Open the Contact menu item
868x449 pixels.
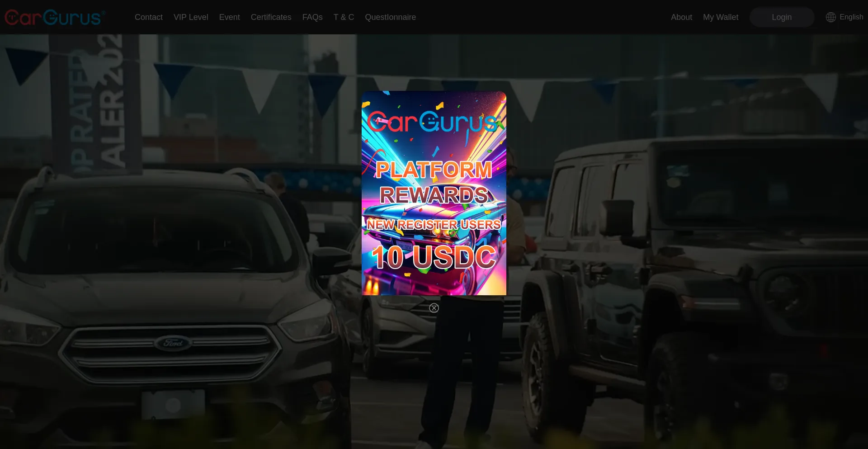pyautogui.click(x=148, y=17)
